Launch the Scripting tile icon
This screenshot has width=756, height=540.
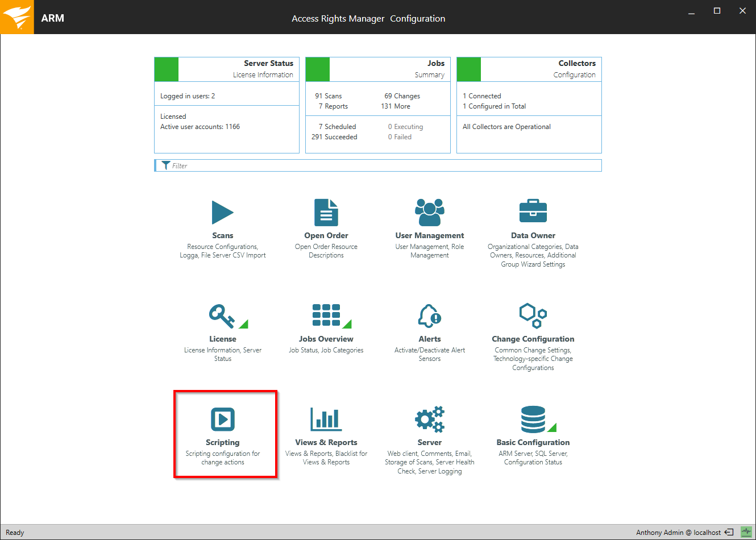[222, 419]
